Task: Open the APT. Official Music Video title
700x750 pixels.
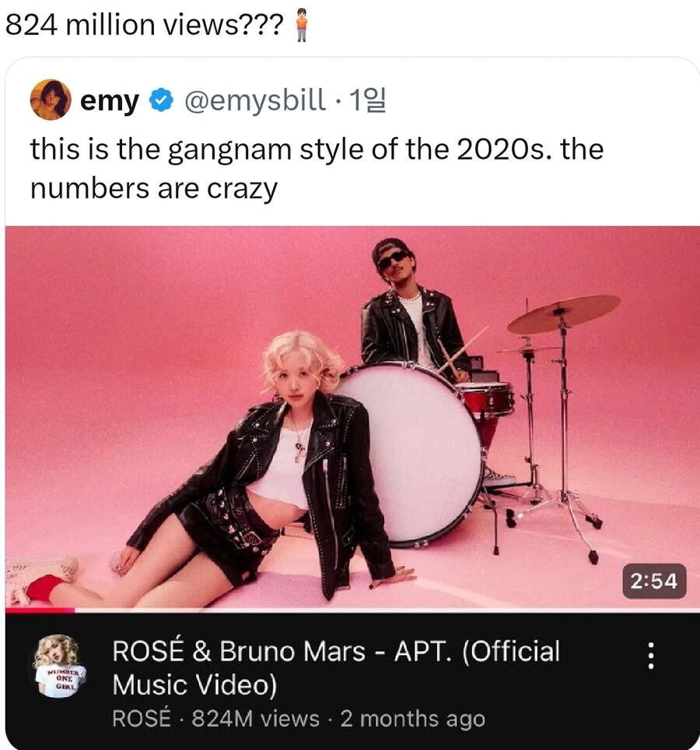Action: (x=335, y=668)
